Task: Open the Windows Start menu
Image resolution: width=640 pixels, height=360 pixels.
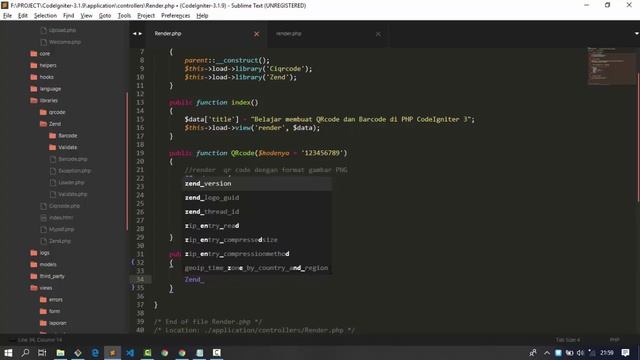Action: tap(8, 353)
